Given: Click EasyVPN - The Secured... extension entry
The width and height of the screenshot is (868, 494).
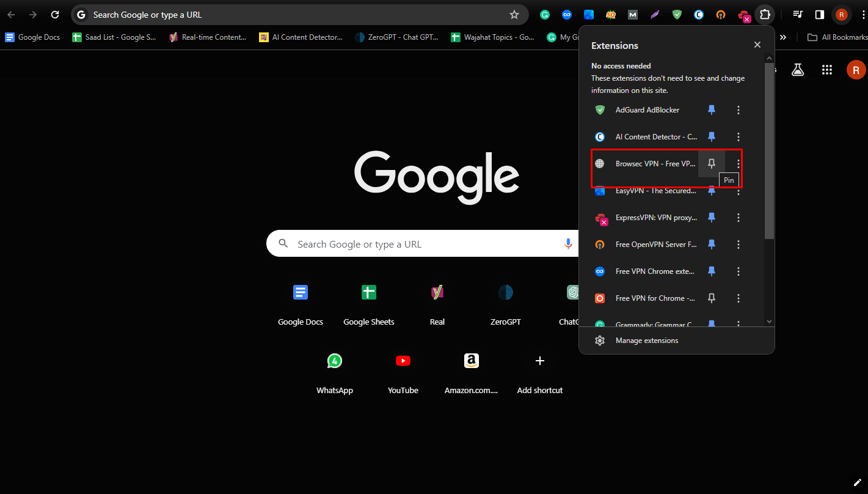Looking at the screenshot, I should click(657, 191).
